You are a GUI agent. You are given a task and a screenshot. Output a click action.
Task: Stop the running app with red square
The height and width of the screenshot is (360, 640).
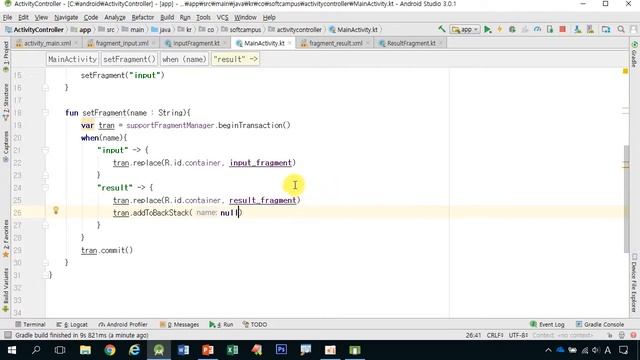[562, 29]
